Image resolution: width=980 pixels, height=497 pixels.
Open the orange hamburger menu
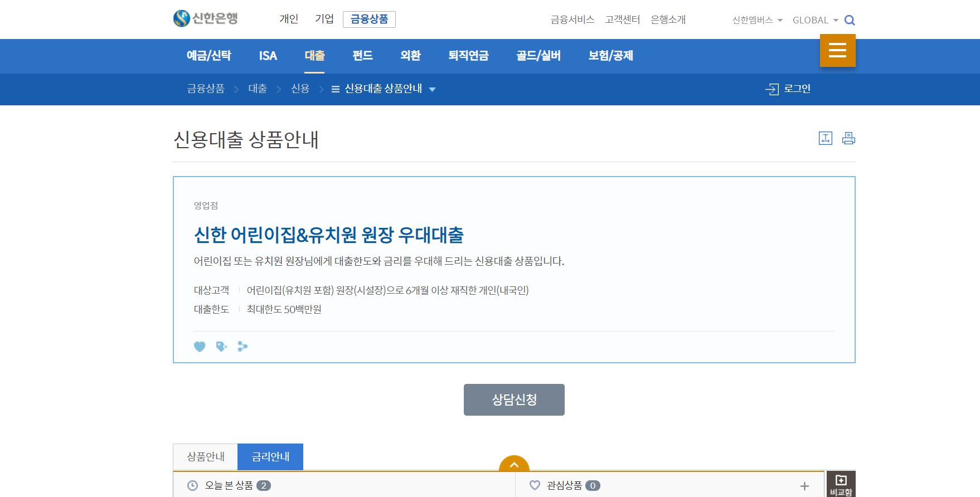click(837, 51)
